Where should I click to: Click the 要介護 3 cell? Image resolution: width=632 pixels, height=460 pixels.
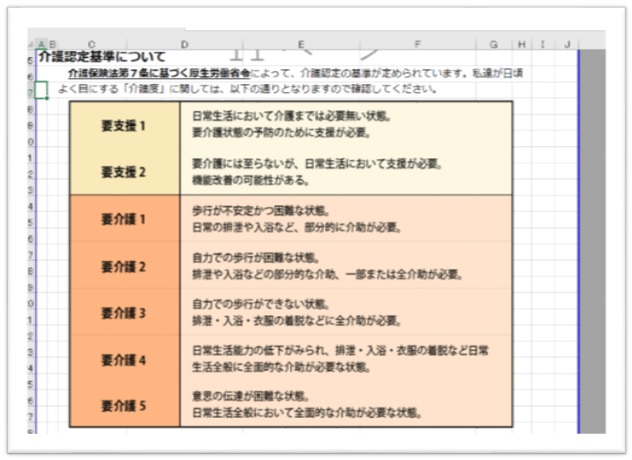125,313
